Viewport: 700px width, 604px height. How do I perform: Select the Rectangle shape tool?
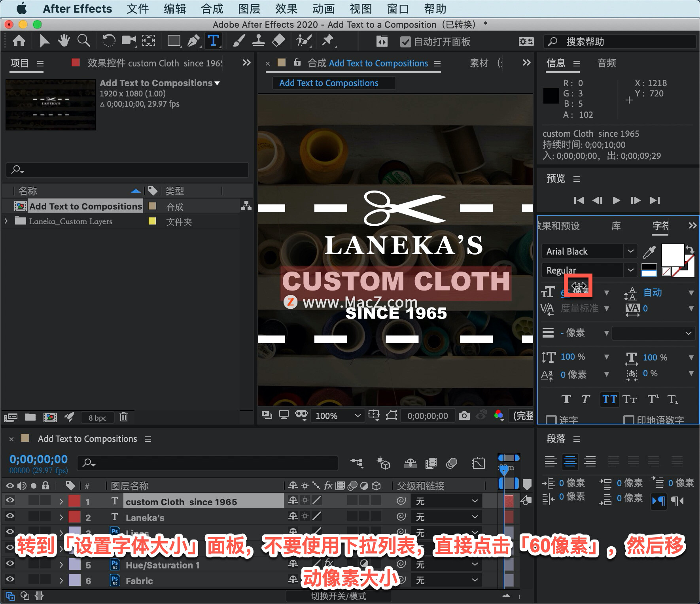point(174,41)
